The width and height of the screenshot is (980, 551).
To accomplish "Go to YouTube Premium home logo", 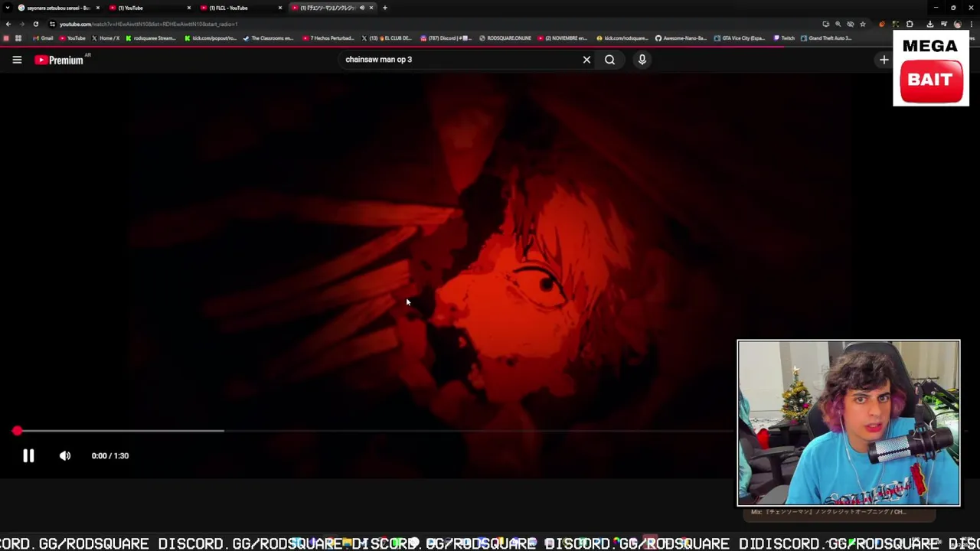I will coord(61,60).
